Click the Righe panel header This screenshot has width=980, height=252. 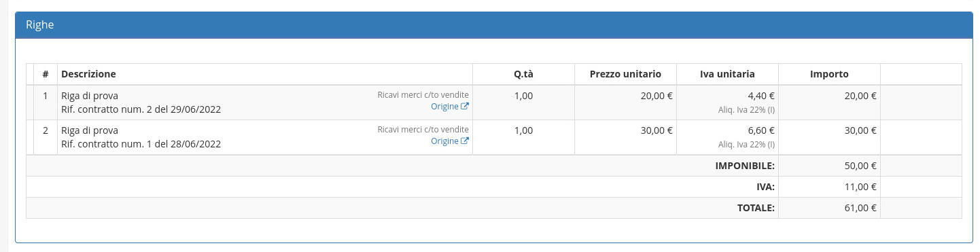pos(494,25)
